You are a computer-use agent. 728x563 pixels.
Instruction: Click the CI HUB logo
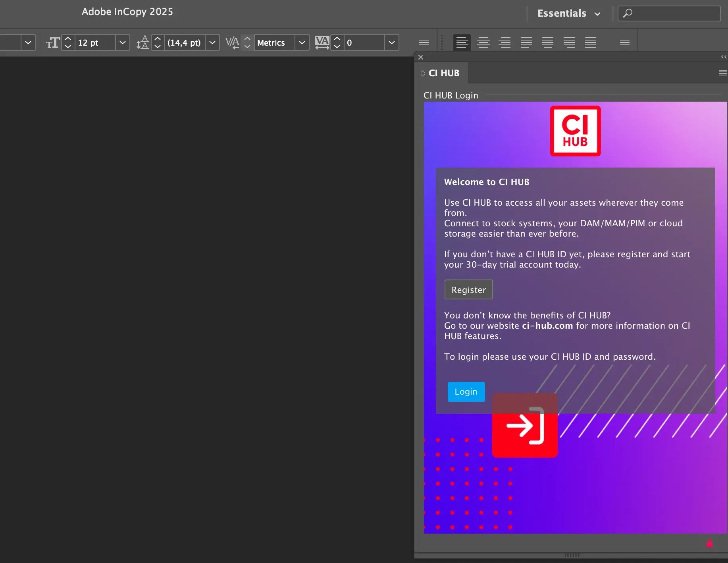(575, 131)
